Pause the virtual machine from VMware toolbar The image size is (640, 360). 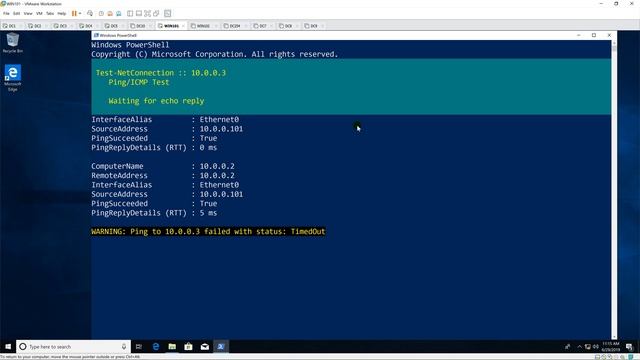click(x=74, y=13)
